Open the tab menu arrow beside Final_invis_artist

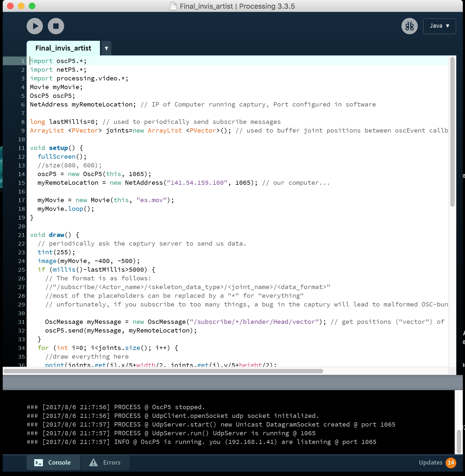point(106,48)
